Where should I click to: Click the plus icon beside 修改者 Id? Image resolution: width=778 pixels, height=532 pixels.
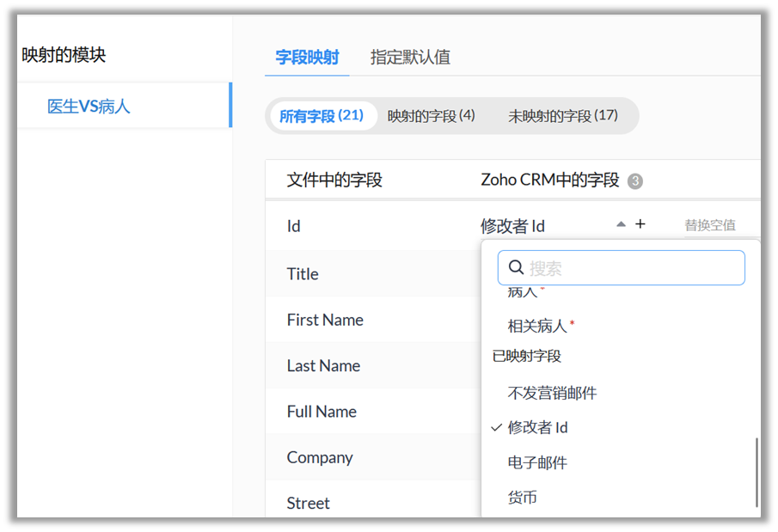640,224
